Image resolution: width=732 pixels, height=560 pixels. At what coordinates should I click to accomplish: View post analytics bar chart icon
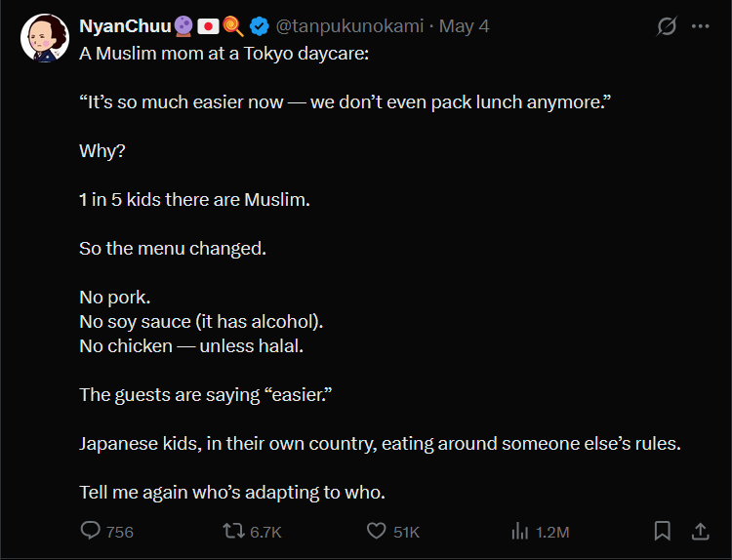point(519,531)
